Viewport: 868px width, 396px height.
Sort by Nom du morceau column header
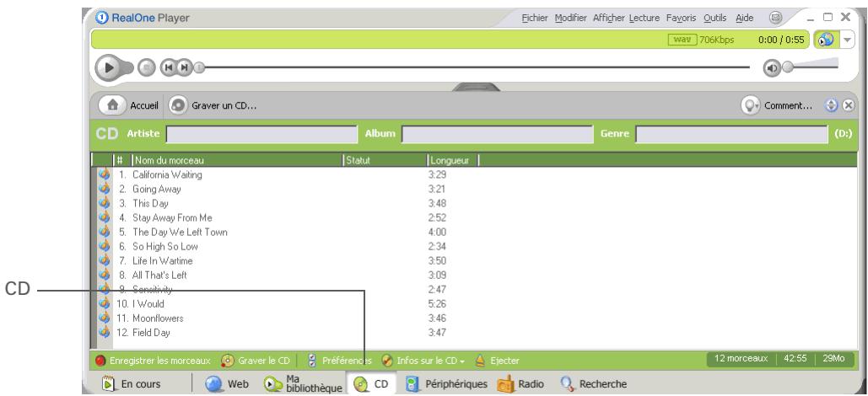point(237,160)
